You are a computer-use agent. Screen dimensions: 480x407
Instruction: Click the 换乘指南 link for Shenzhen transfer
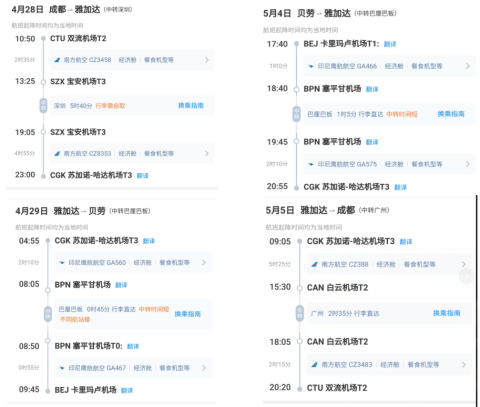(x=191, y=106)
